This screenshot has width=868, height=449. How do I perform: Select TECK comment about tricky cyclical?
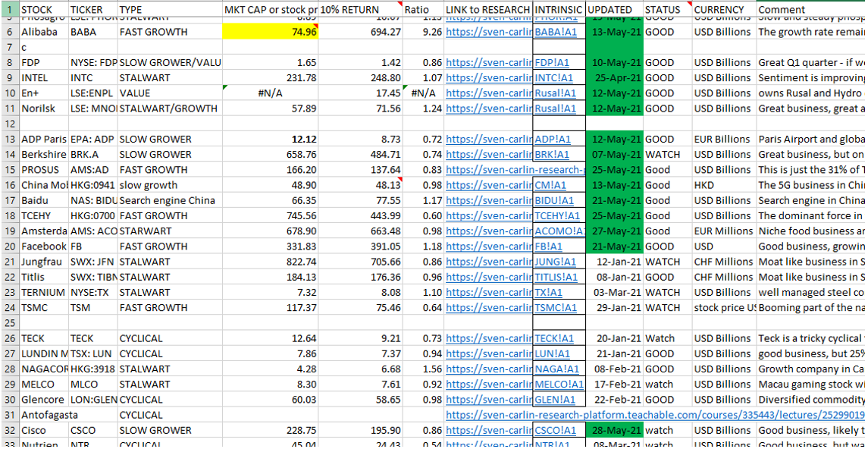[x=812, y=338]
